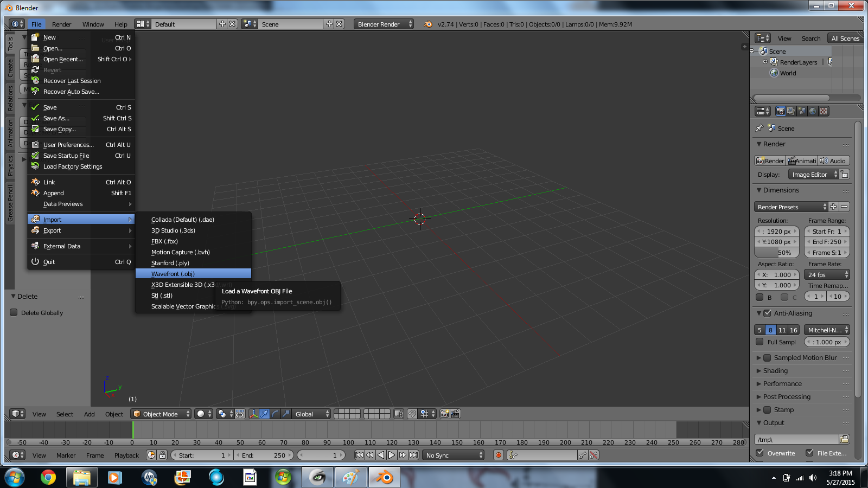868x488 pixels.
Task: Remove render preset with minus button
Action: pyautogui.click(x=844, y=207)
